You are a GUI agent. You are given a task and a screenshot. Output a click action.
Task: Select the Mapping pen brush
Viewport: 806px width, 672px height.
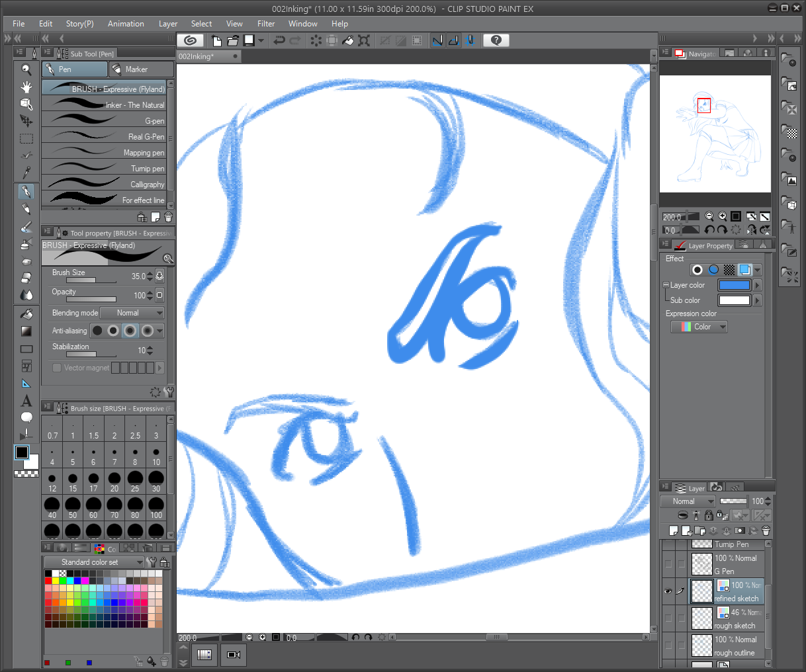pyautogui.click(x=104, y=153)
